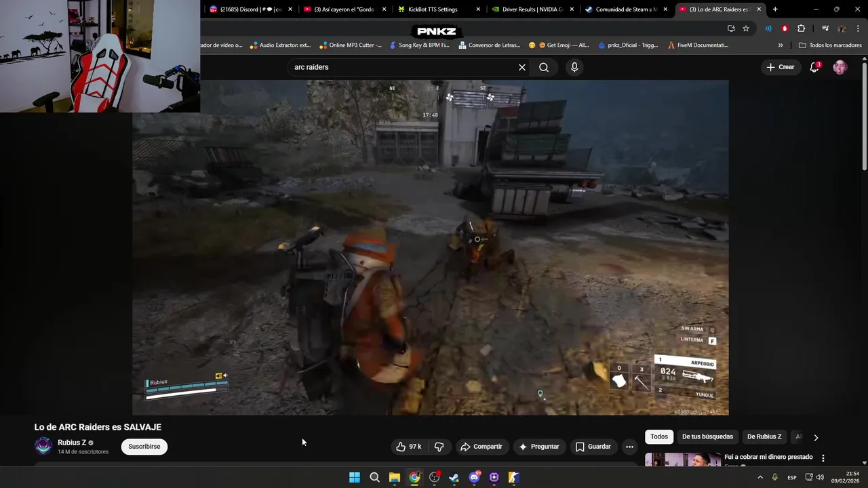Open the Get Emoji bookmark

(x=558, y=45)
